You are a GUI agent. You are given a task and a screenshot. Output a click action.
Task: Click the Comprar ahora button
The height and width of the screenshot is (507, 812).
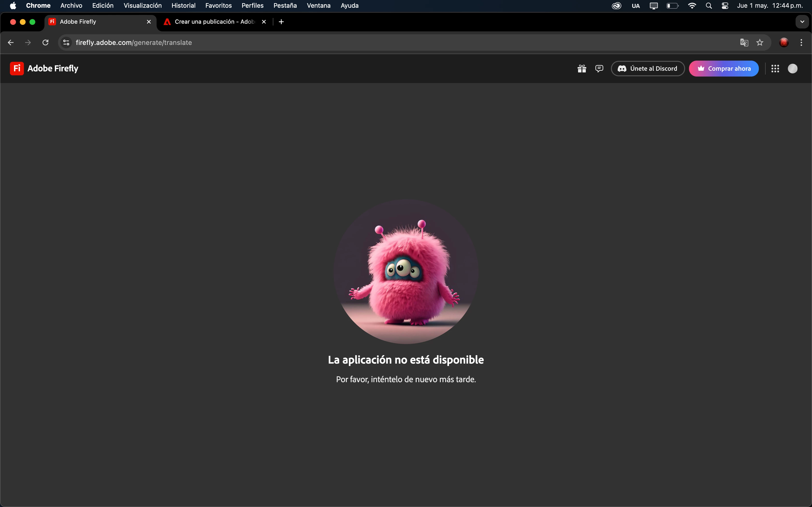tap(724, 69)
